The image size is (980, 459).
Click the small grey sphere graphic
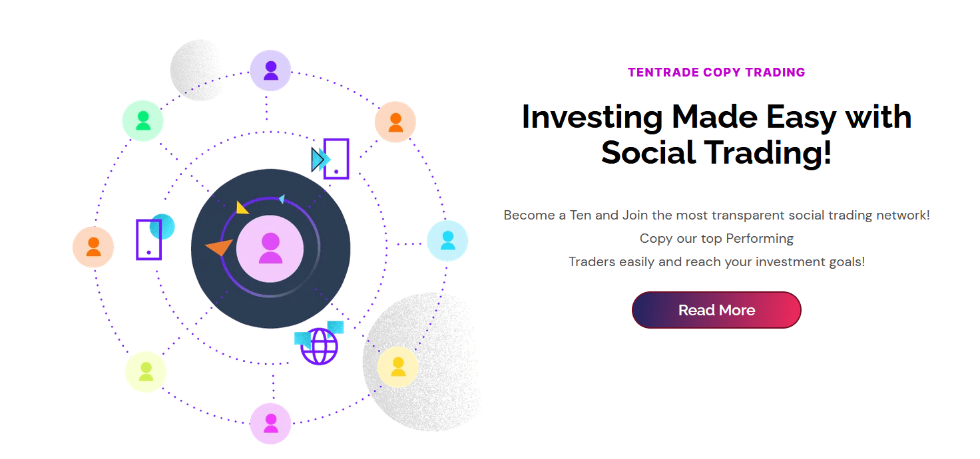click(200, 70)
